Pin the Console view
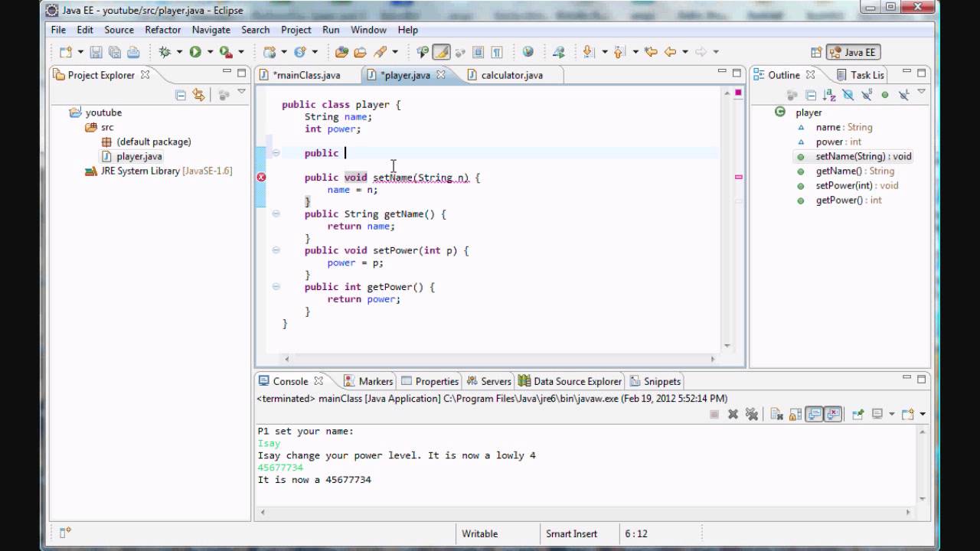980x551 pixels. [857, 414]
